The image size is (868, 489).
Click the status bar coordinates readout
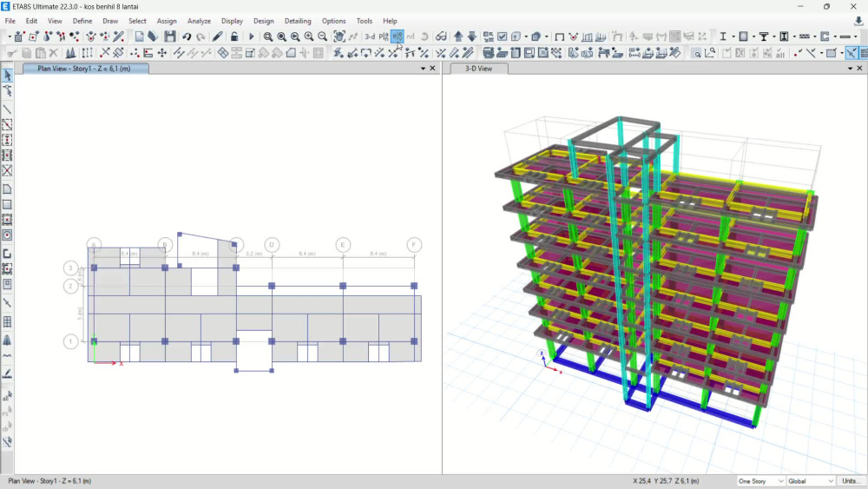click(666, 481)
